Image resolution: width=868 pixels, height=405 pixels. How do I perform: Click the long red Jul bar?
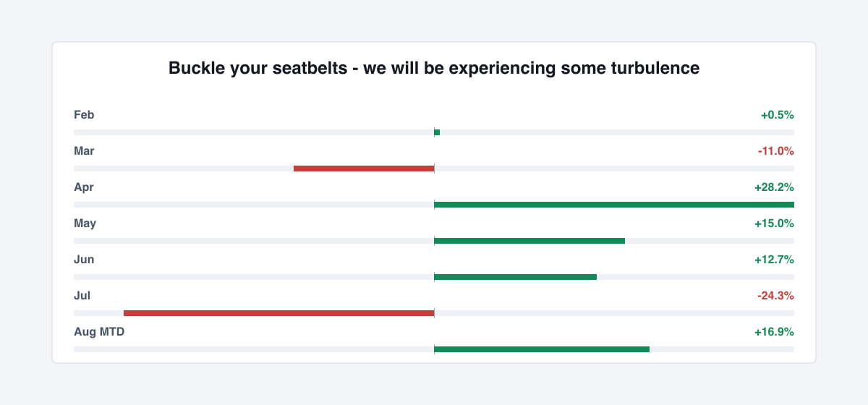pos(278,313)
